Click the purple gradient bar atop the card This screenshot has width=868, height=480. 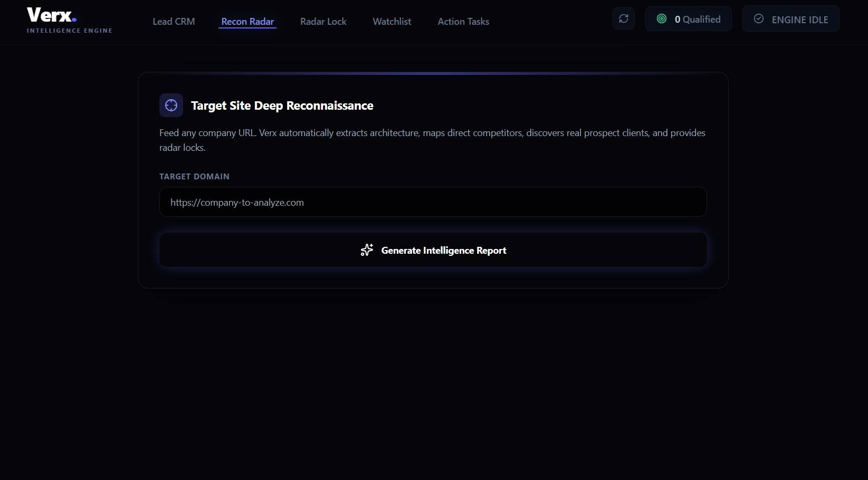pos(433,73)
